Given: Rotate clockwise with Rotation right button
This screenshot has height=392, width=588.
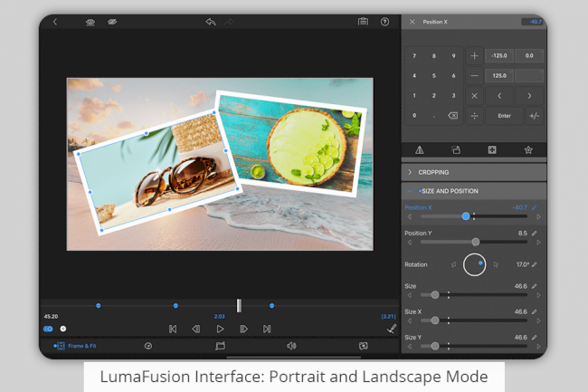Looking at the screenshot, I should 496,265.
